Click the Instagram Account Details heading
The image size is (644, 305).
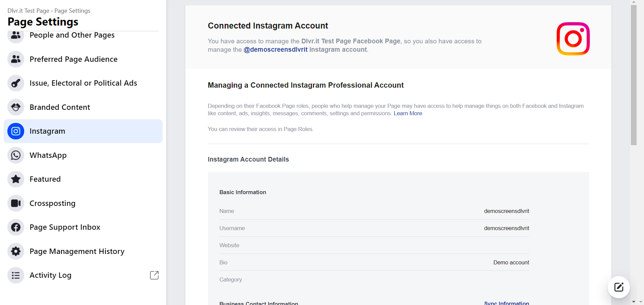248,159
